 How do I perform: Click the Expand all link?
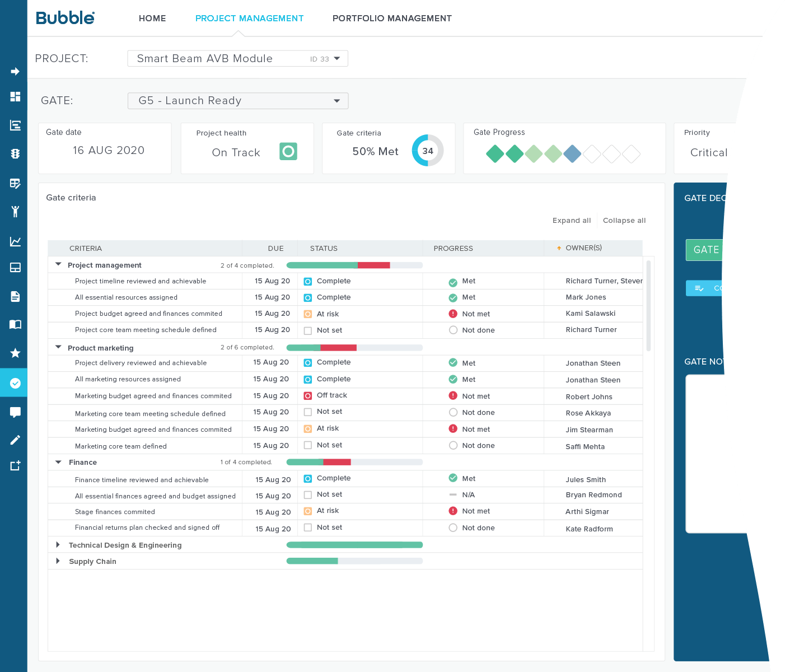click(571, 220)
